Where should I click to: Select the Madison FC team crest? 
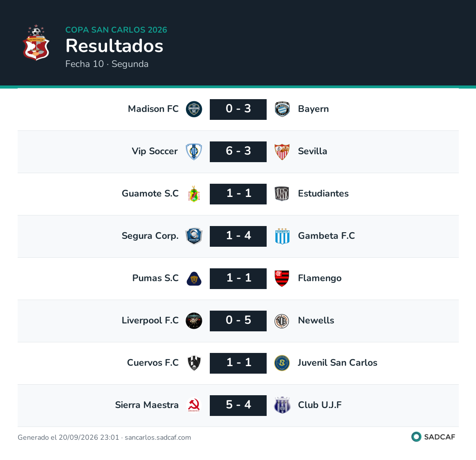[x=194, y=109]
